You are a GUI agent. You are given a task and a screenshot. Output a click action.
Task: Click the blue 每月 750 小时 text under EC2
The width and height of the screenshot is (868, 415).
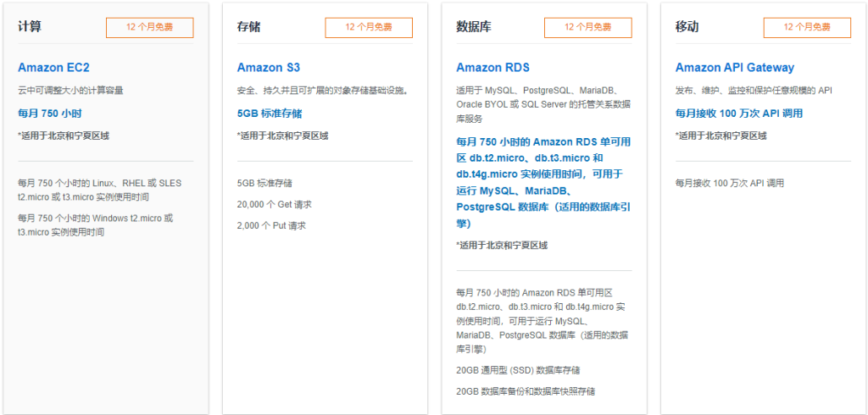(x=50, y=113)
